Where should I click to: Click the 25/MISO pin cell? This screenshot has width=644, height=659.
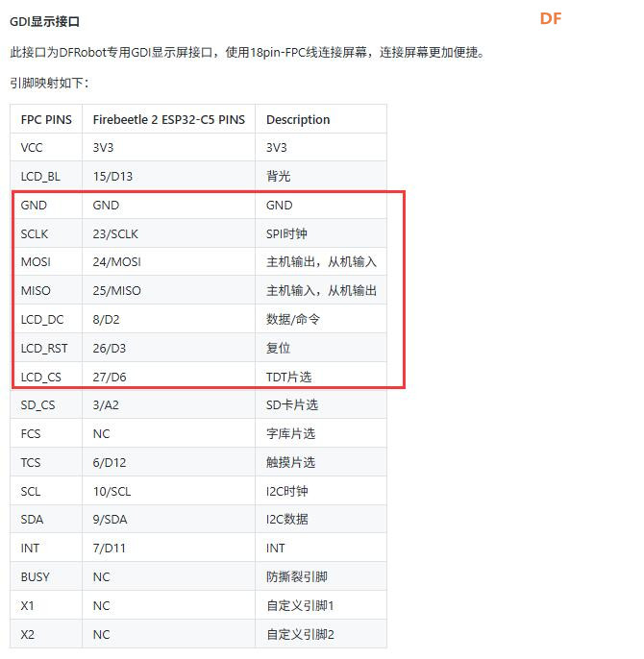(x=116, y=291)
